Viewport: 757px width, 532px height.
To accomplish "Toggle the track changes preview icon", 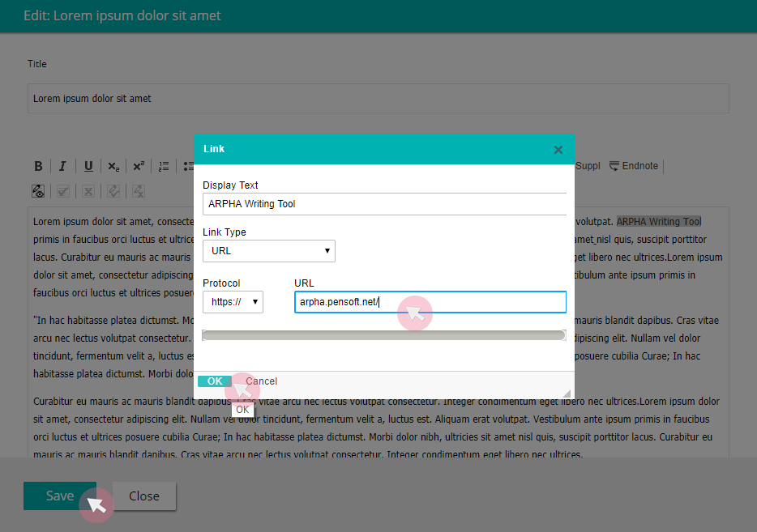I will (38, 191).
